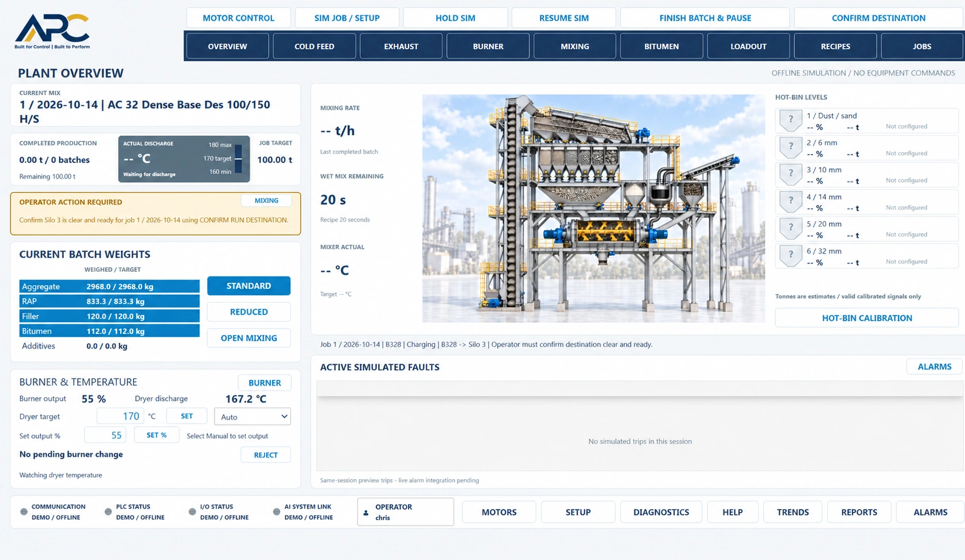Click the Bitumen weight bar
Viewport: 965px width, 560px height.
(110, 331)
